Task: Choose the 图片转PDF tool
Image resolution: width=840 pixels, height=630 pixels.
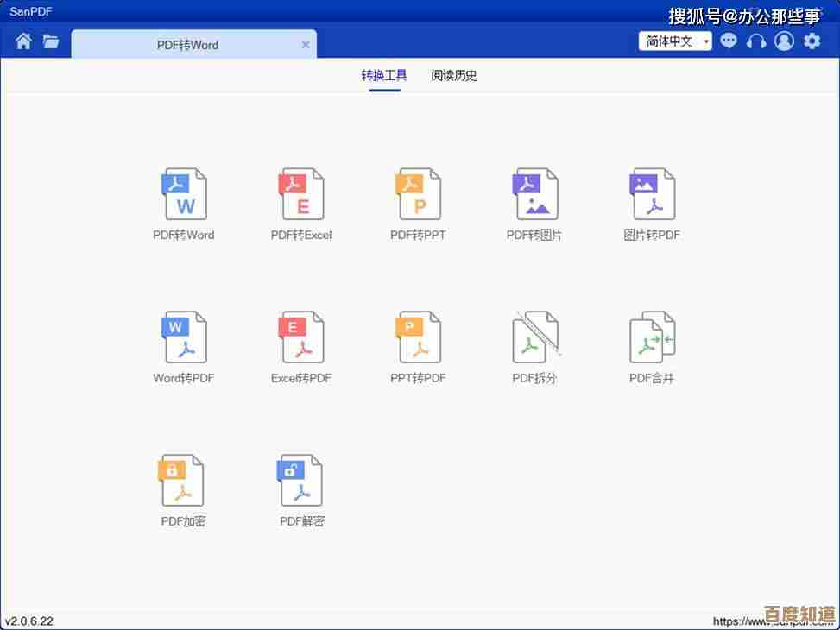Action: [652, 194]
